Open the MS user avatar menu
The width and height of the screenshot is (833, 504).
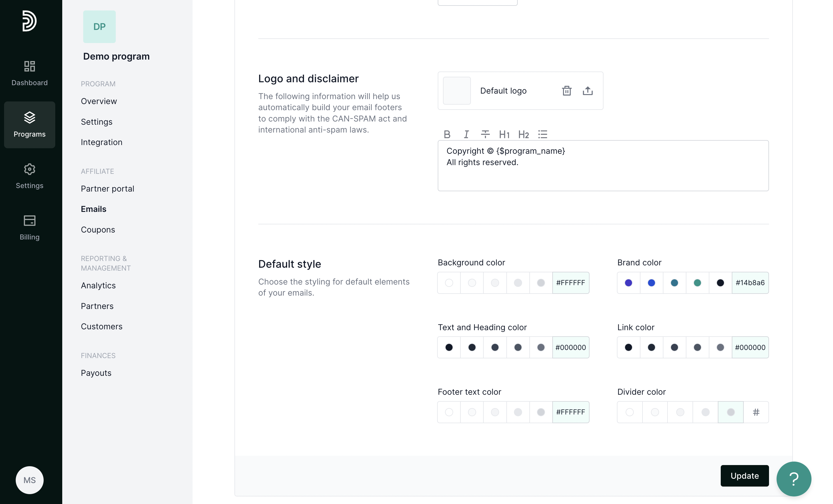click(29, 480)
